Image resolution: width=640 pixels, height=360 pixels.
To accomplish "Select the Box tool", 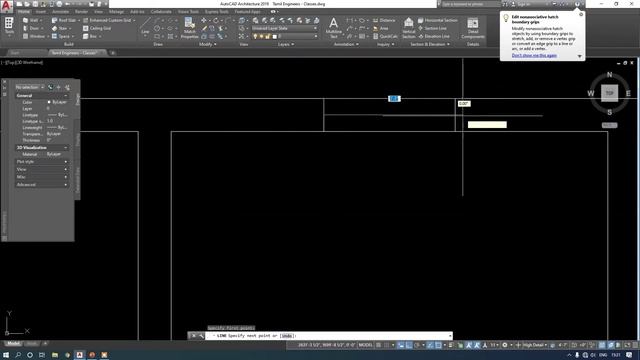I will [91, 36].
